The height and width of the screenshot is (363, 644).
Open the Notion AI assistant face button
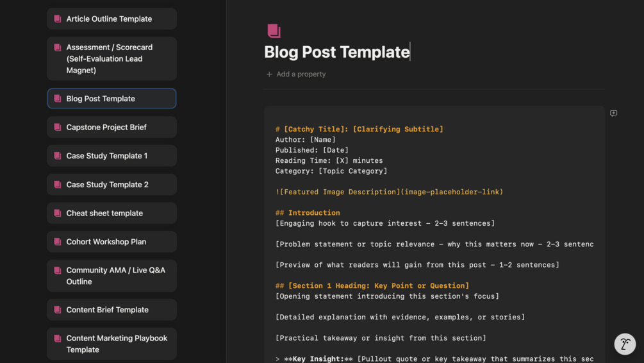click(625, 344)
